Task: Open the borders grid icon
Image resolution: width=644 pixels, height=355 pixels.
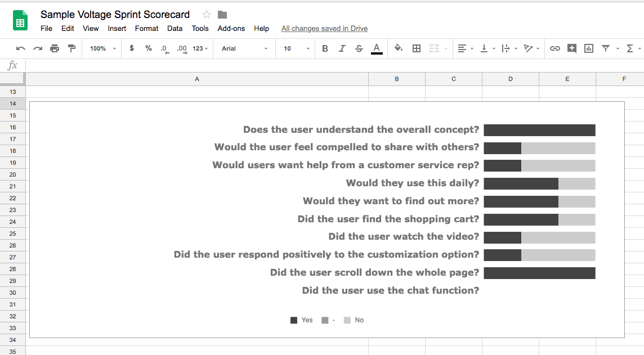Action: coord(417,48)
